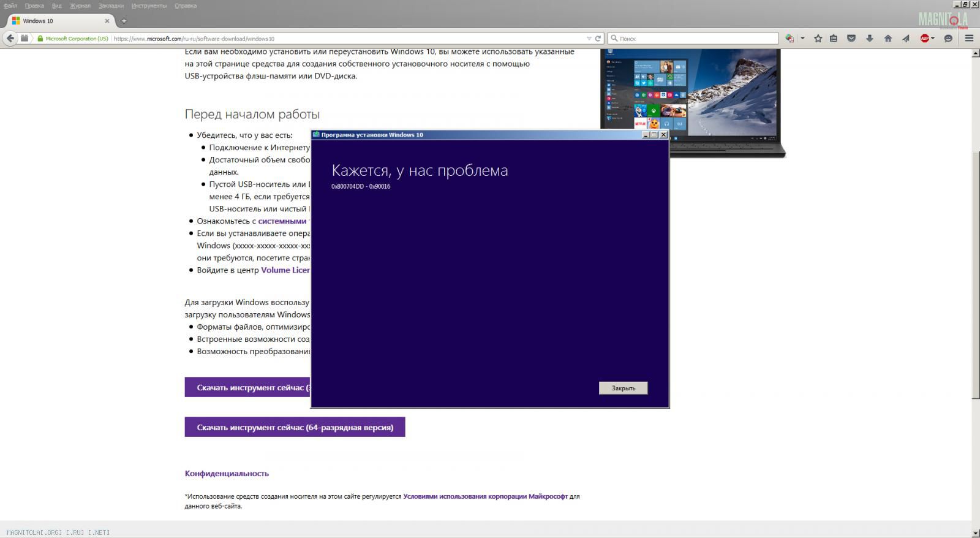Click the browser back arrow button
The width and height of the screenshot is (980, 538).
click(10, 38)
